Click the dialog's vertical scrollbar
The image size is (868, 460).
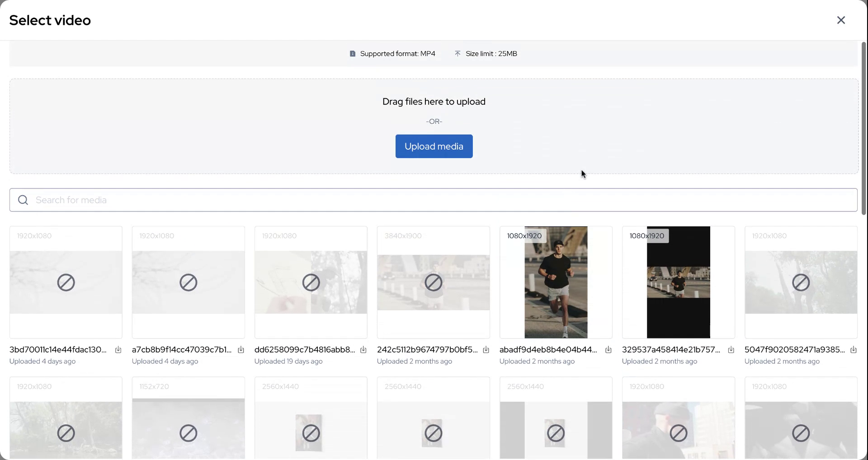pyautogui.click(x=863, y=129)
